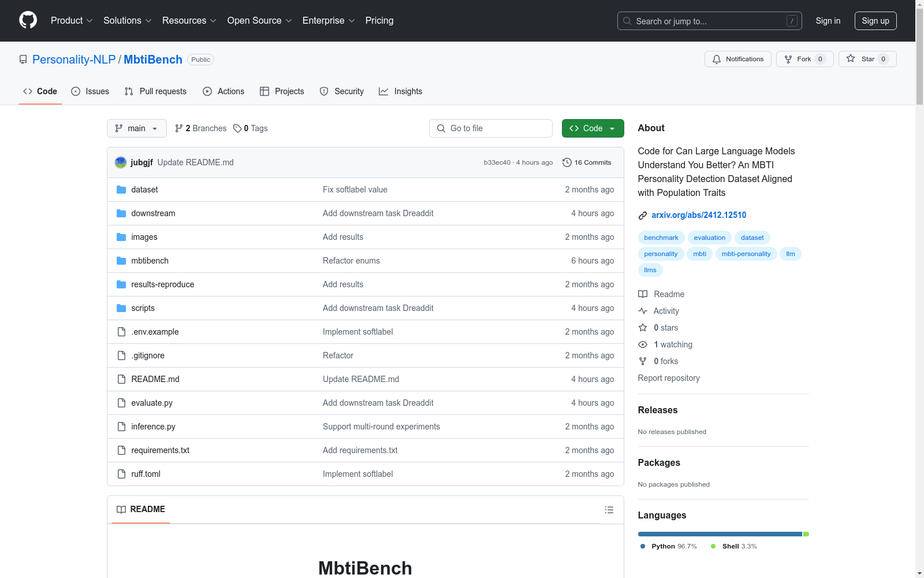Expand the Solutions menu
The height and width of the screenshot is (578, 924).
128,21
